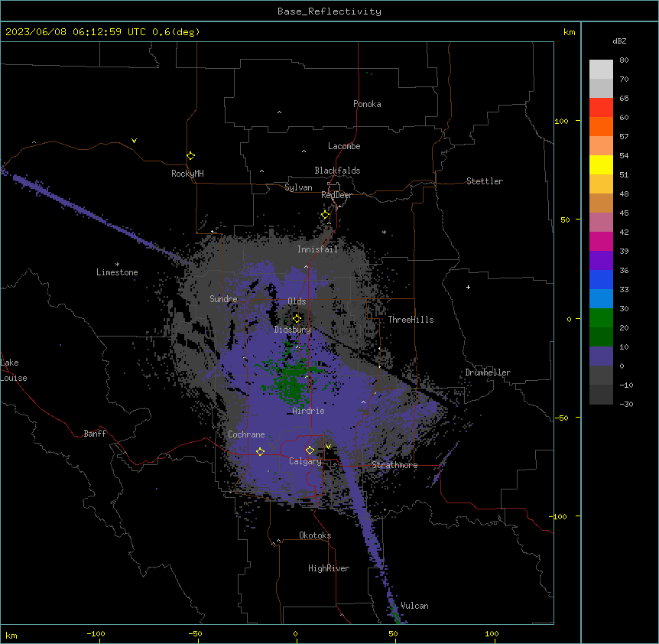
Task: Click the Cochrane city label
Action: 246,434
